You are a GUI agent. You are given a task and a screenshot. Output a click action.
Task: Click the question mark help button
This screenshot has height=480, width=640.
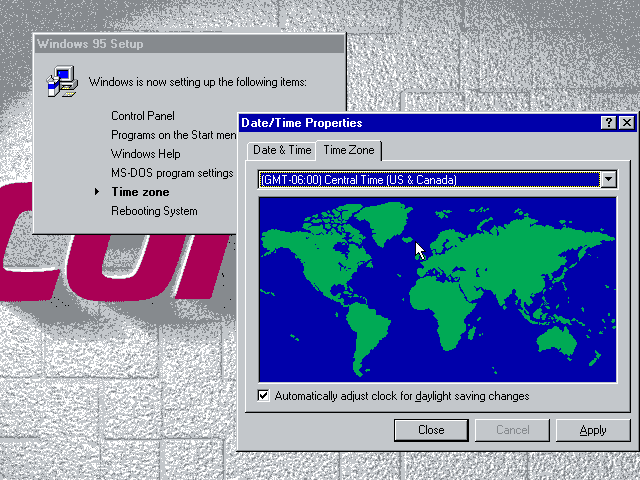click(608, 122)
